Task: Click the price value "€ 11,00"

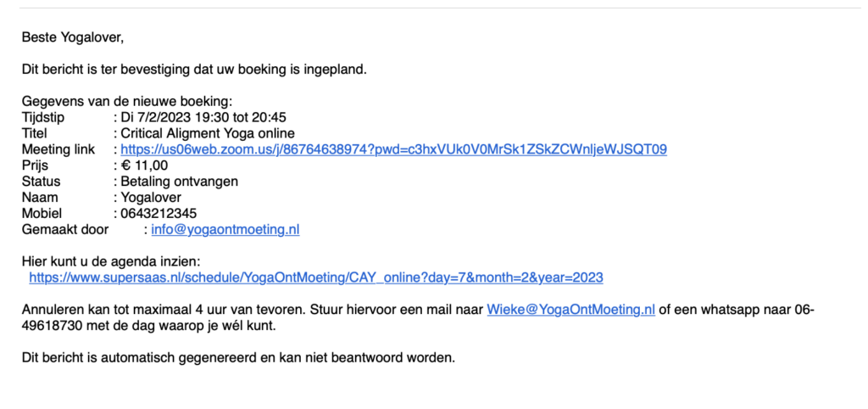Action: tap(144, 165)
